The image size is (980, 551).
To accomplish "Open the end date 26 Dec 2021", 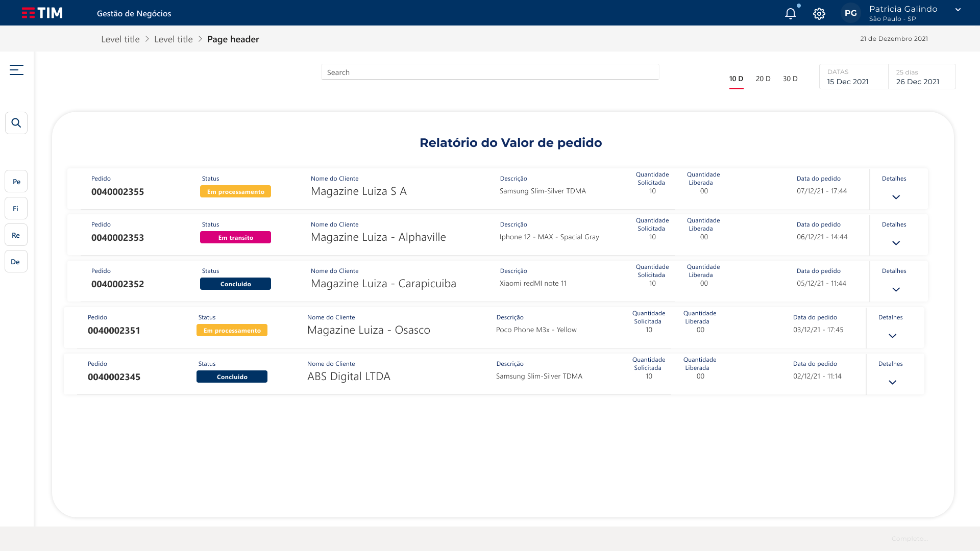I will click(x=922, y=77).
